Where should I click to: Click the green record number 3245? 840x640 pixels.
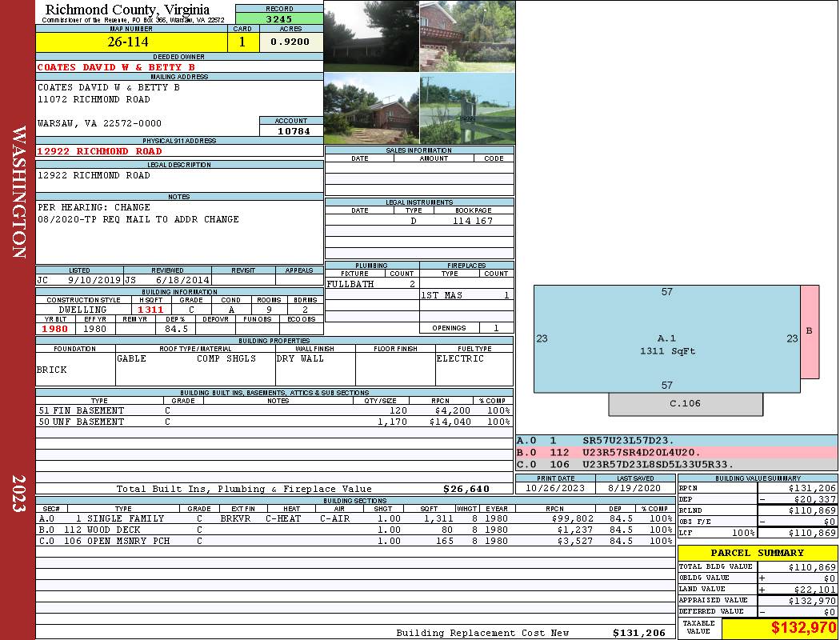pyautogui.click(x=279, y=18)
